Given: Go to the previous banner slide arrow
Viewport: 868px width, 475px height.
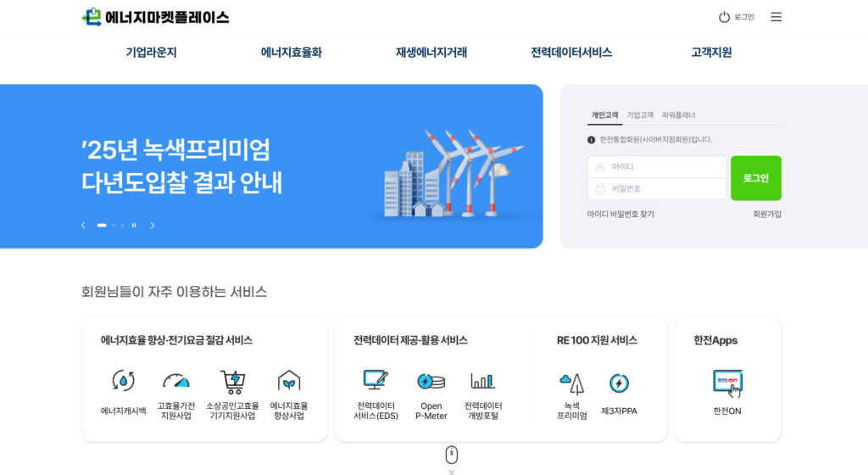Looking at the screenshot, I should tap(83, 226).
